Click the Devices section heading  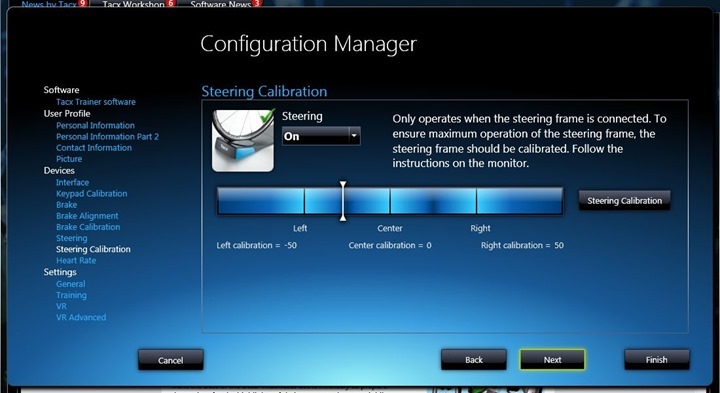[x=59, y=170]
